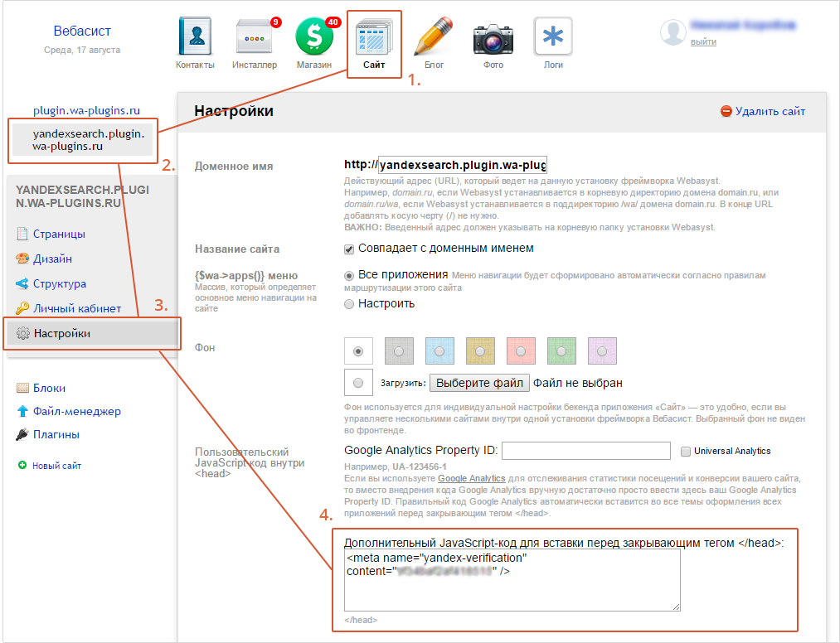The image size is (840, 643).
Task: Follow the Google Analytics help link
Action: tap(472, 478)
